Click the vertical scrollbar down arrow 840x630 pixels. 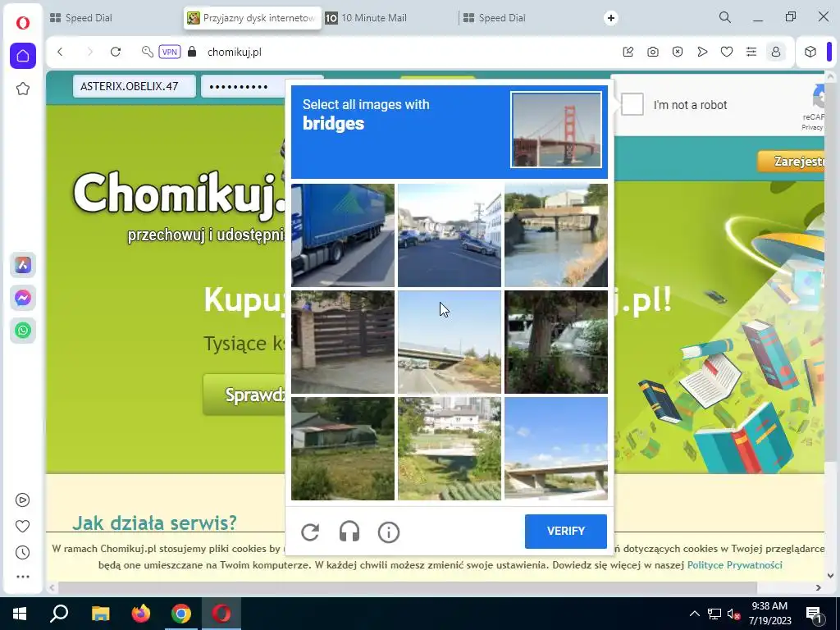coord(830,575)
